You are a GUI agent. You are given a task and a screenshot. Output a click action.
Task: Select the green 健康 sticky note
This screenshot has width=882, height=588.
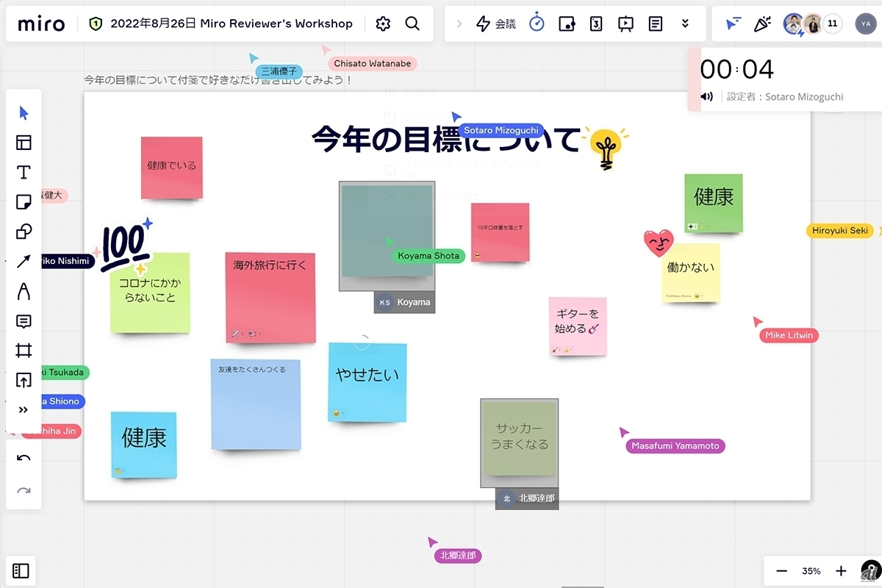[x=713, y=202]
